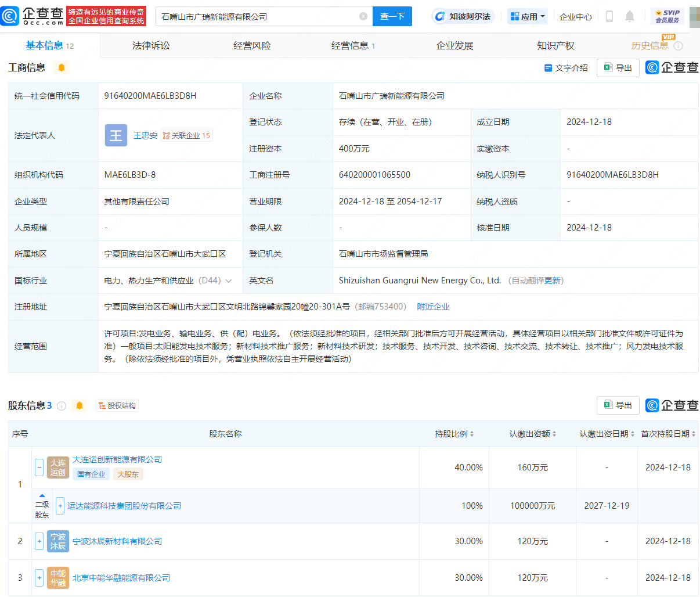This screenshot has height=597, width=700.
Task: Click the 中能华融 company logo
Action: [58, 578]
